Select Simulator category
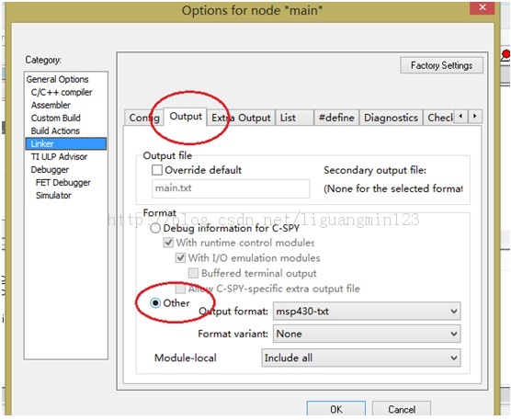This screenshot has height=420, width=511. 53,195
